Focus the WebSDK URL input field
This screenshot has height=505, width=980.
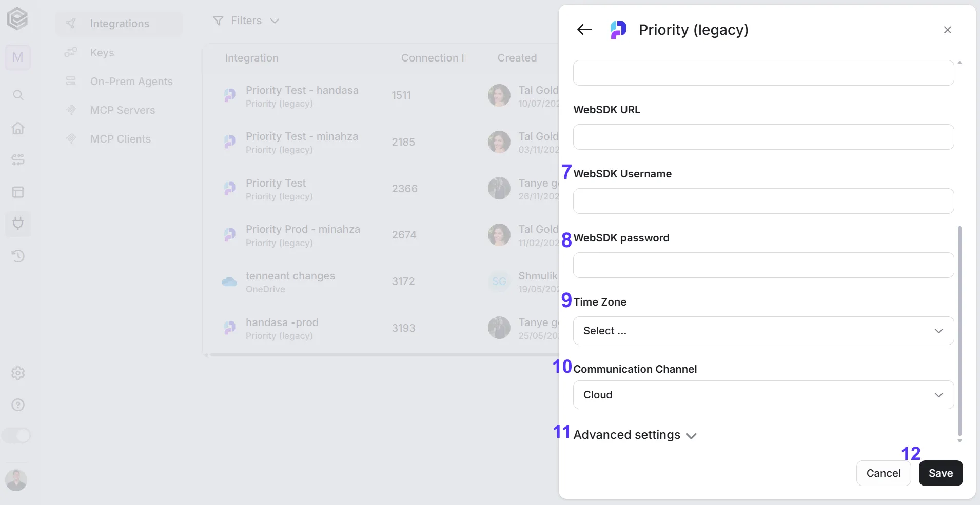(x=763, y=137)
